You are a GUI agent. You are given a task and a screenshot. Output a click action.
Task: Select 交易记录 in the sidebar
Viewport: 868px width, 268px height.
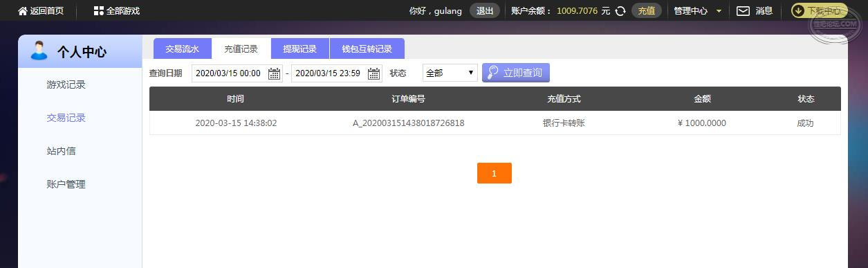click(66, 118)
